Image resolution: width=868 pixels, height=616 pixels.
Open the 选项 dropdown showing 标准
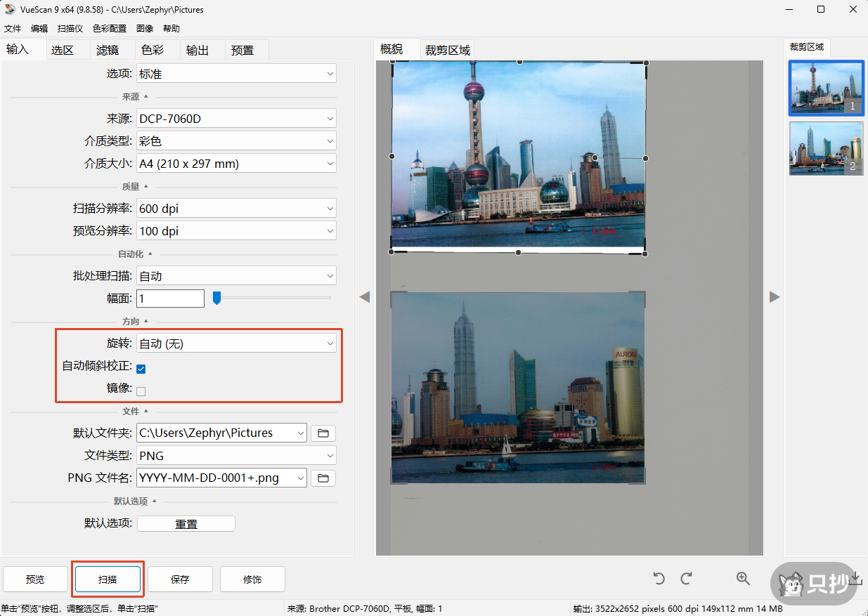[x=236, y=74]
